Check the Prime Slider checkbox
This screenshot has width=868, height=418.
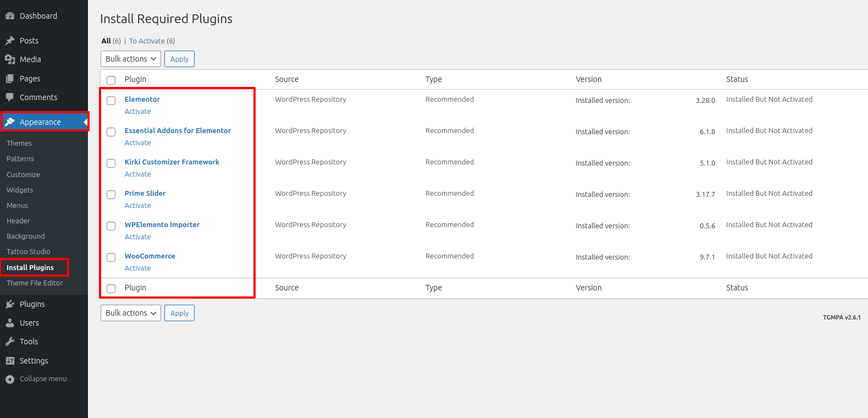111,195
